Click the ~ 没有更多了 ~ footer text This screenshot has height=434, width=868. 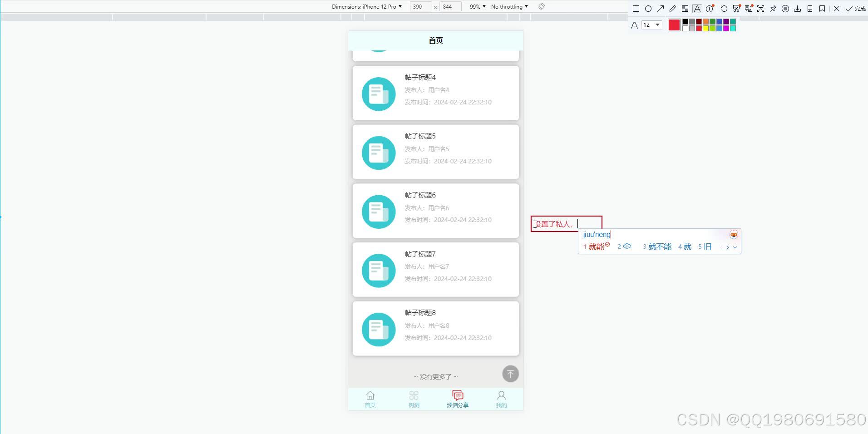click(435, 377)
